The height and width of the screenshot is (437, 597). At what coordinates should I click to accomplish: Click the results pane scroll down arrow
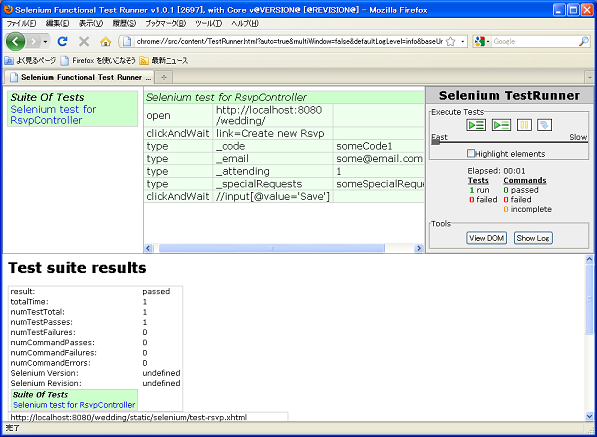[589, 416]
